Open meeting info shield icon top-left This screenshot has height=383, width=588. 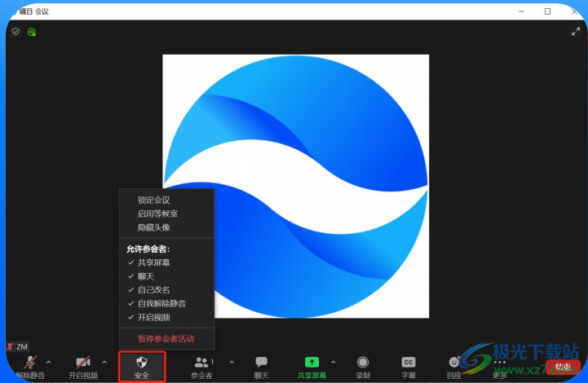click(15, 32)
